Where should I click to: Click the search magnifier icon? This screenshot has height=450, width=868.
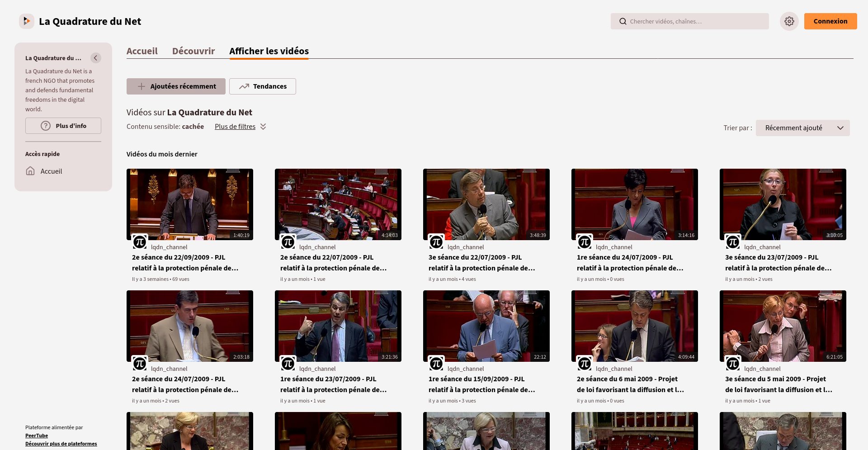tap(623, 21)
